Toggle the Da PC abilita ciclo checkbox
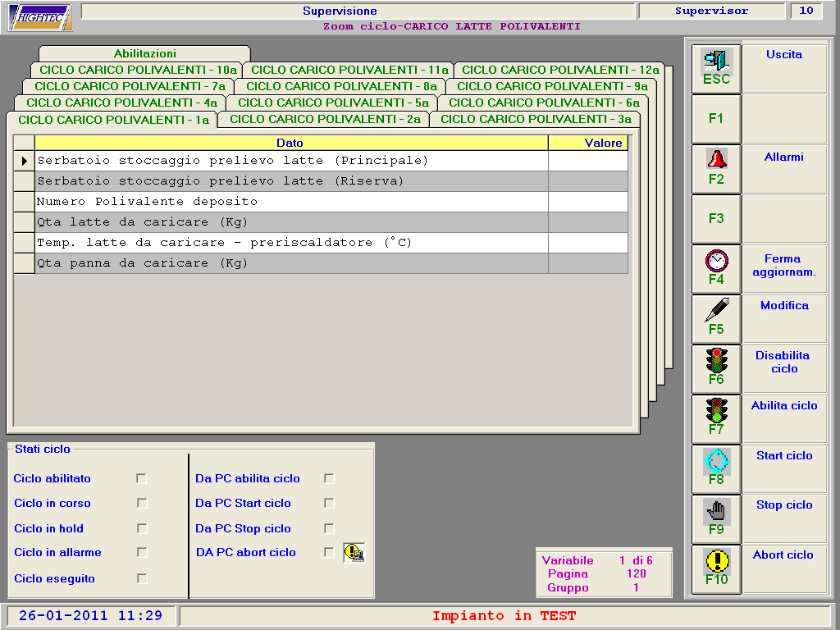The image size is (840, 630). [329, 478]
